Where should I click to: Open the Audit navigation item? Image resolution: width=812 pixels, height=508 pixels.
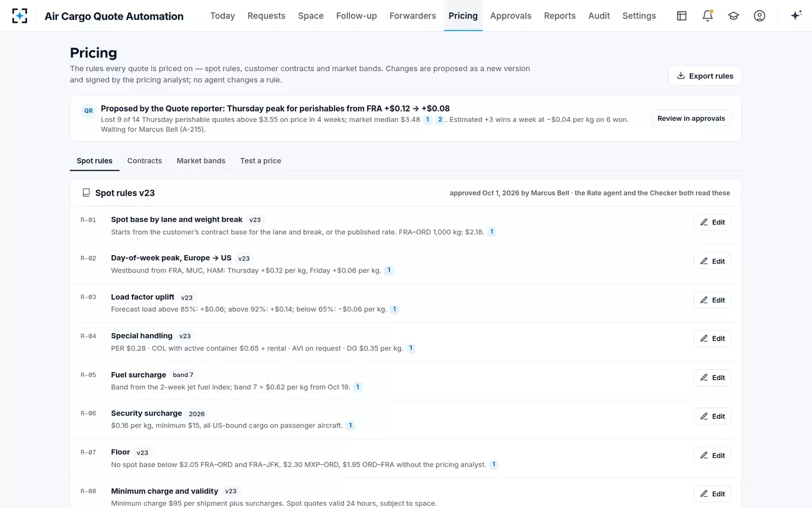click(599, 16)
